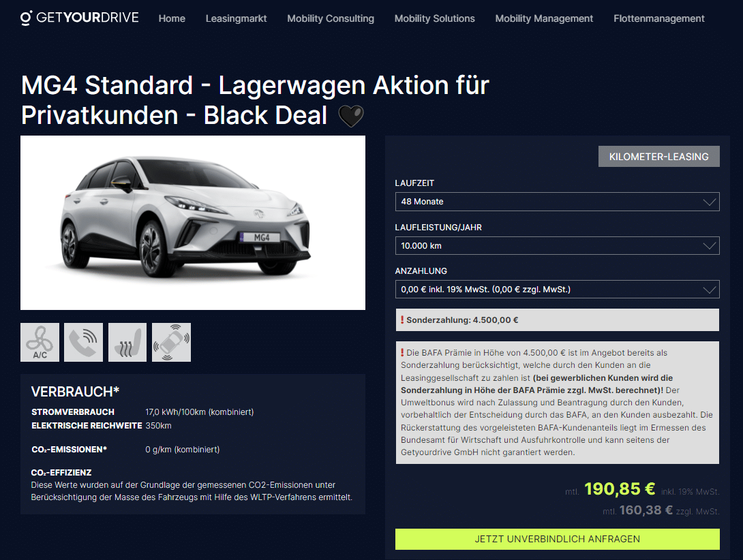743x560 pixels.
Task: Click the MG4 car product image
Action: [193, 223]
